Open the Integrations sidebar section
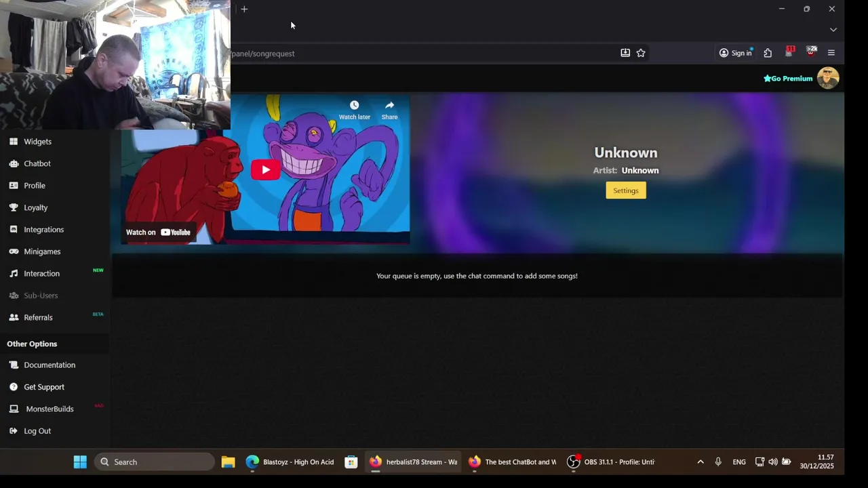This screenshot has width=868, height=488. pyautogui.click(x=44, y=230)
